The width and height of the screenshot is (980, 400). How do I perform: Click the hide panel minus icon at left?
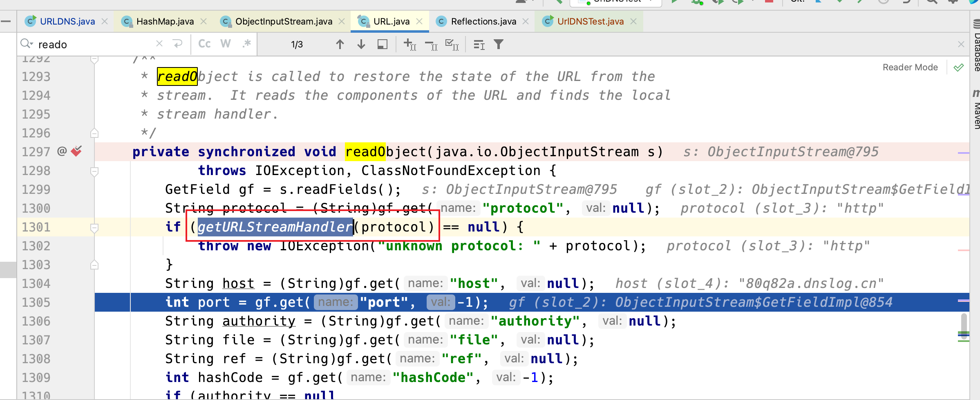point(6,21)
